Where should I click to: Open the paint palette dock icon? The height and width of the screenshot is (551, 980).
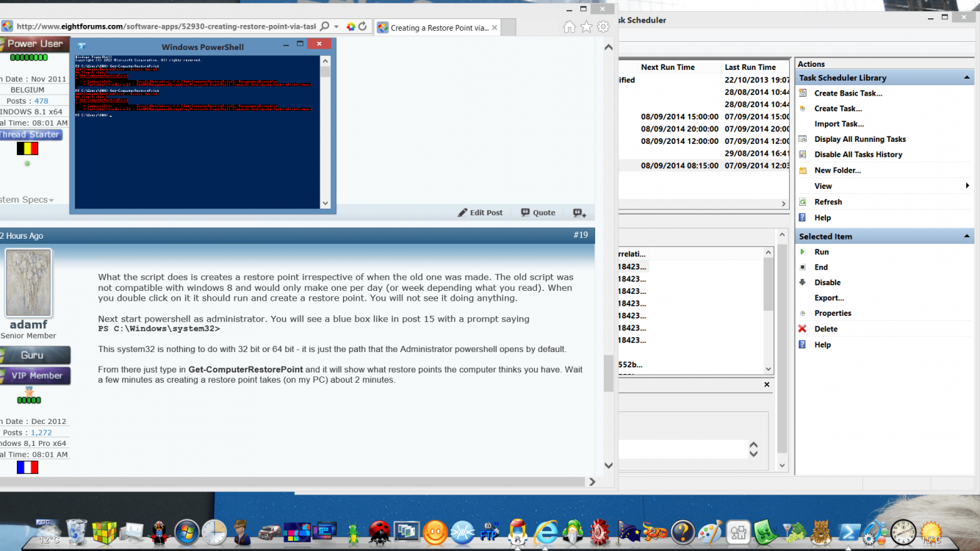710,532
